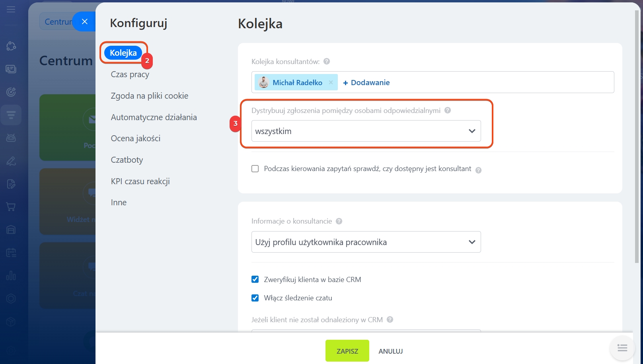This screenshot has width=643, height=364.
Task: Click help icon next to Kolejka konsultantów
Action: [327, 61]
